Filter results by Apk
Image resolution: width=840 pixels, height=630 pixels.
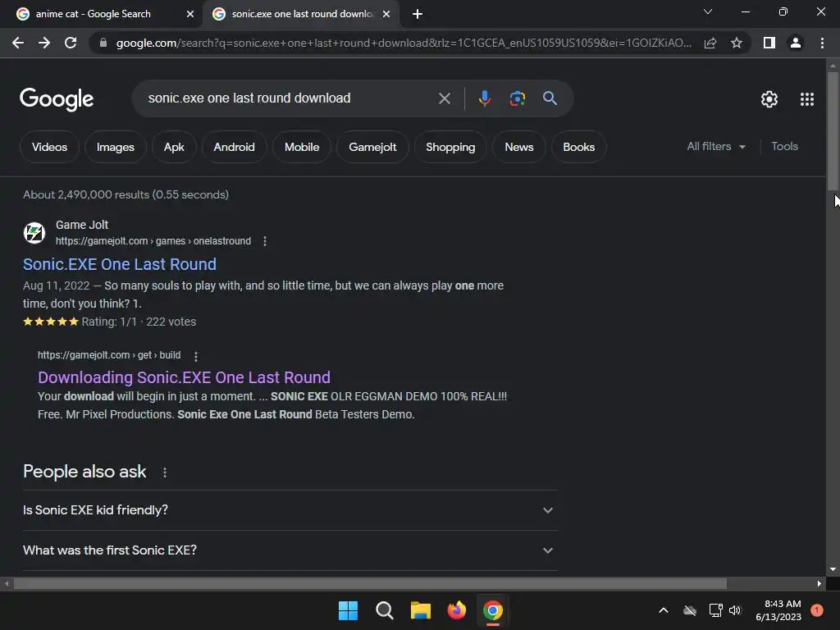(x=174, y=147)
